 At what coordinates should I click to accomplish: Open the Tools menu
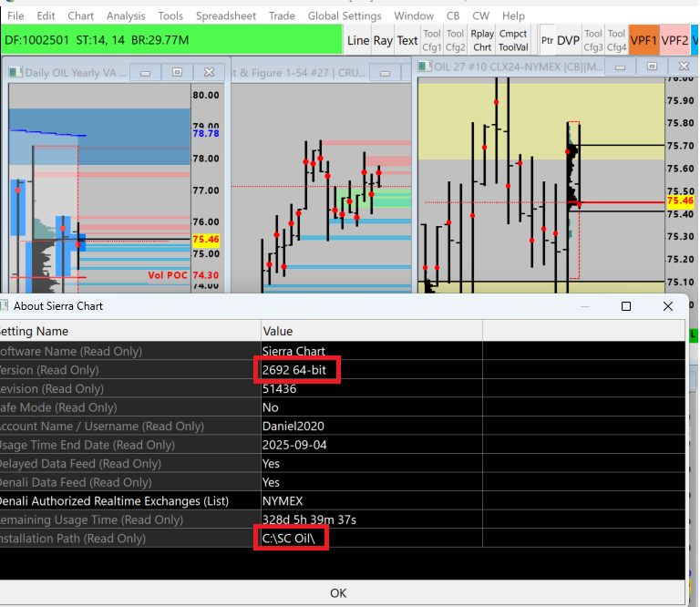click(x=170, y=16)
